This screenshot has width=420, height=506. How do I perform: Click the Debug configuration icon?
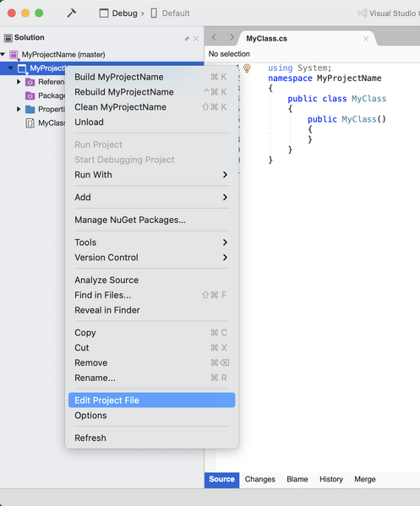coord(104,14)
